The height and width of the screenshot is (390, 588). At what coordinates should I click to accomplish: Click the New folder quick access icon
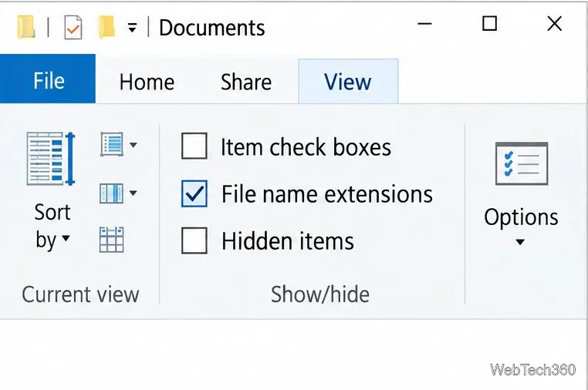(x=106, y=27)
